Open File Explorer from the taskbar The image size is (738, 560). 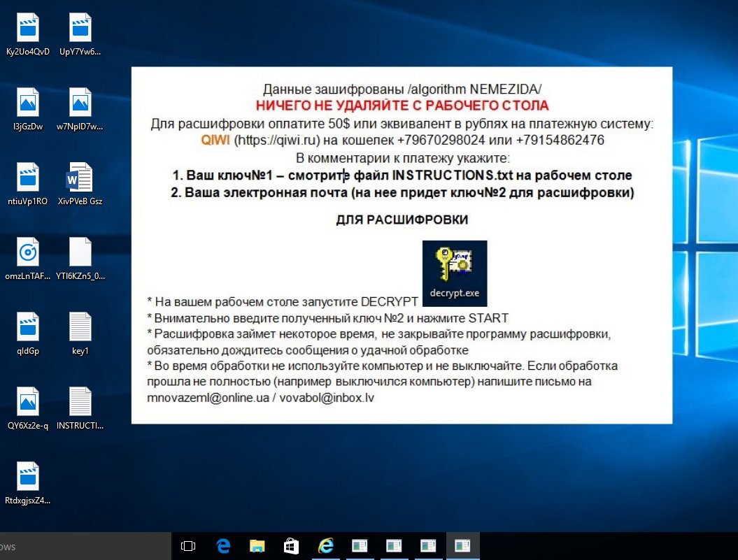(257, 546)
